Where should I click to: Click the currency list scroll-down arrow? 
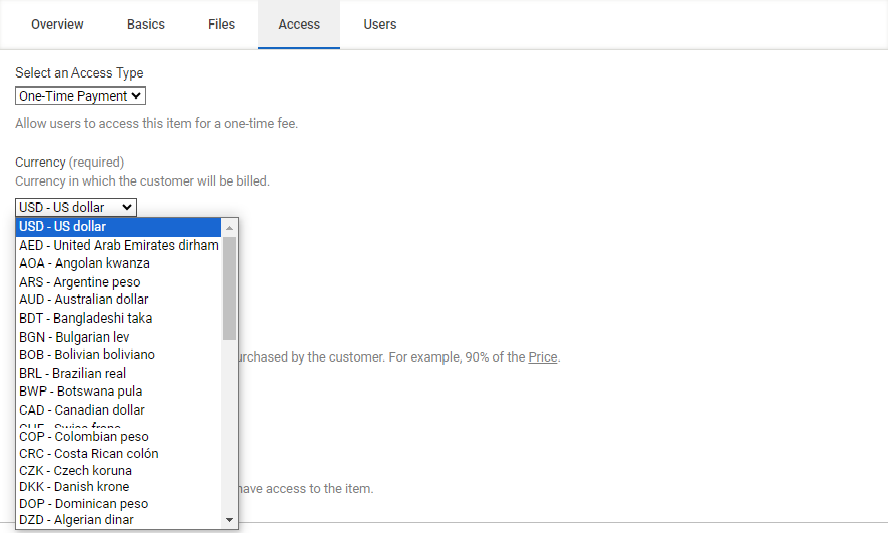(229, 520)
